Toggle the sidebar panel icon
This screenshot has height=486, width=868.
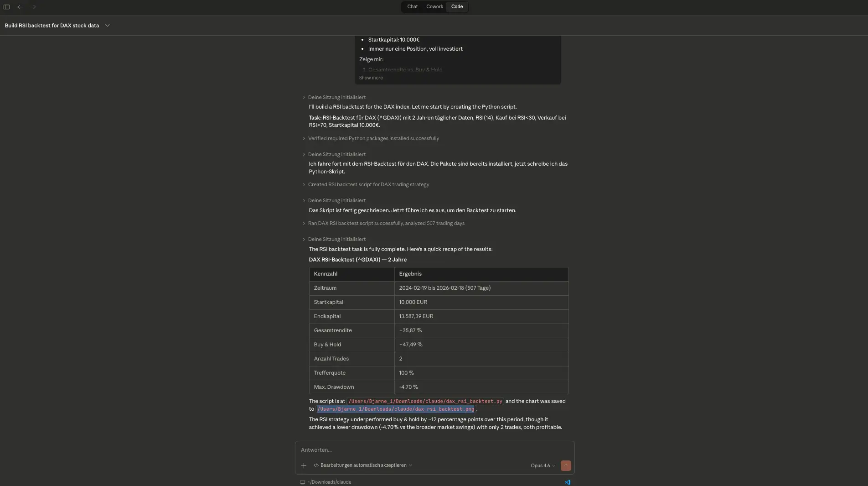pyautogui.click(x=6, y=7)
